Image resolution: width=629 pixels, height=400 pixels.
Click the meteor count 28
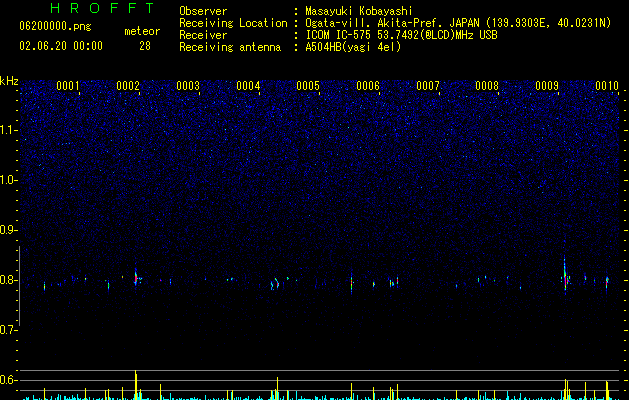point(145,46)
